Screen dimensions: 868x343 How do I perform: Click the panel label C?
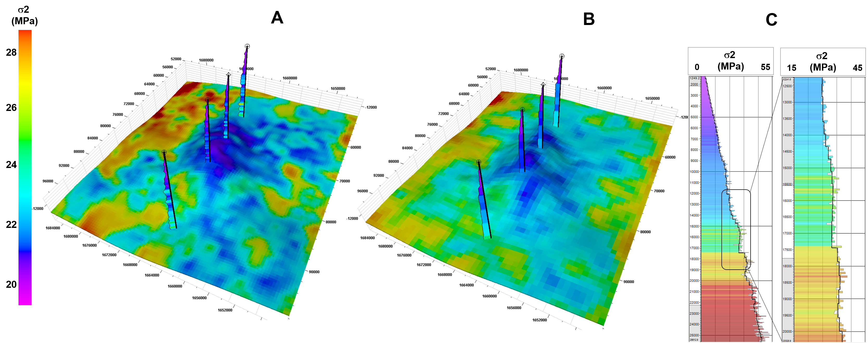771,20
